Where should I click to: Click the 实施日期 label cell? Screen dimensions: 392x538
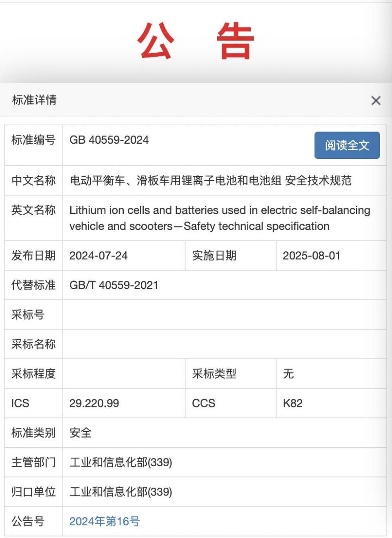231,256
